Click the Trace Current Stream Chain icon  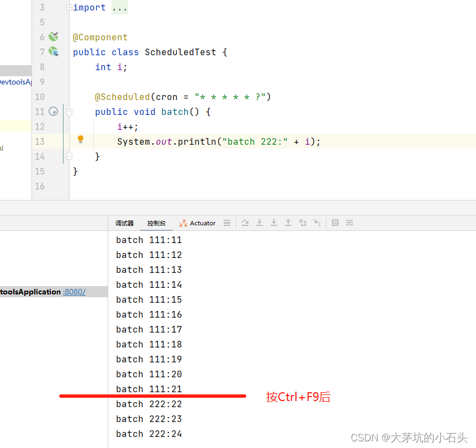pyautogui.click(x=350, y=223)
